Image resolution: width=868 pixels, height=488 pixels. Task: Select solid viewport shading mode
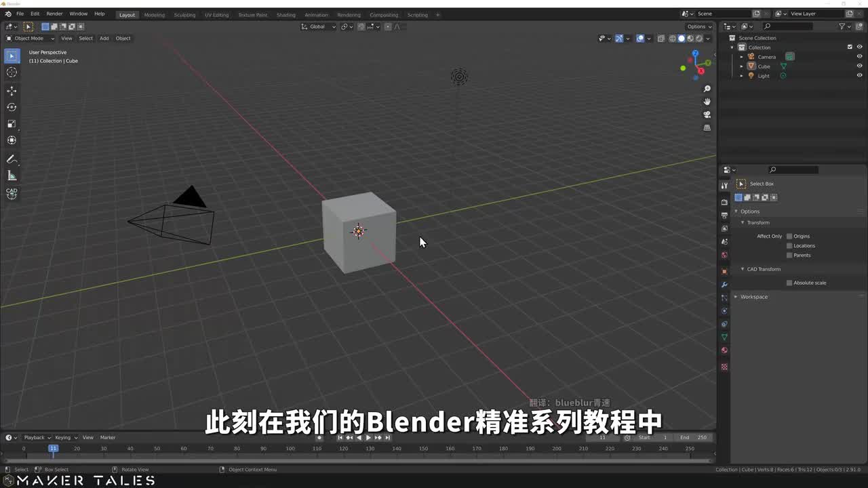(x=682, y=39)
